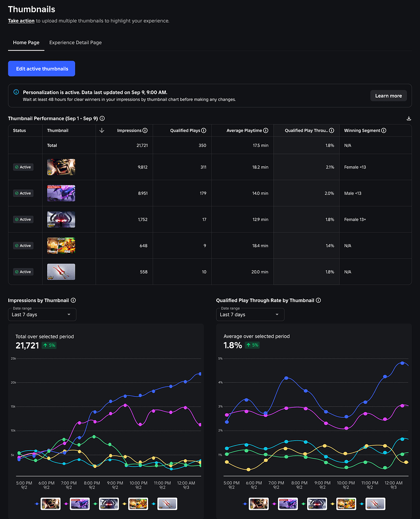The image size is (420, 519).
Task: Toggle blue ogre series in Play Through Rate legend
Action: [x=256, y=503]
